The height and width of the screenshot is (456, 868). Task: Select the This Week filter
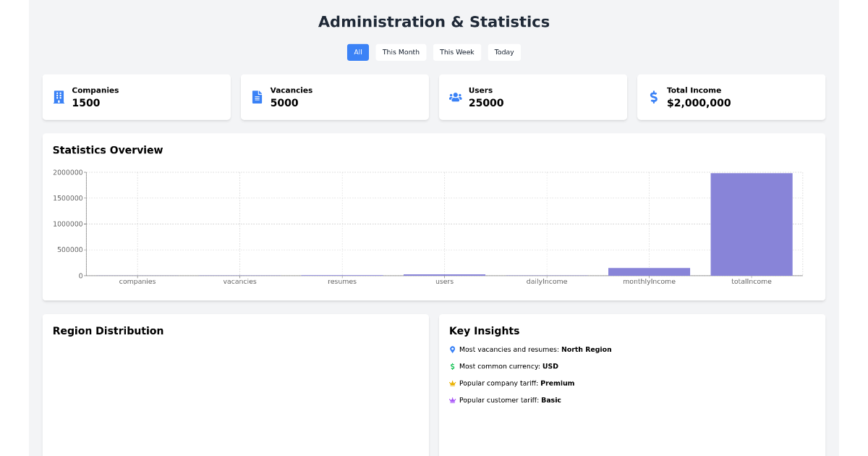tap(457, 51)
